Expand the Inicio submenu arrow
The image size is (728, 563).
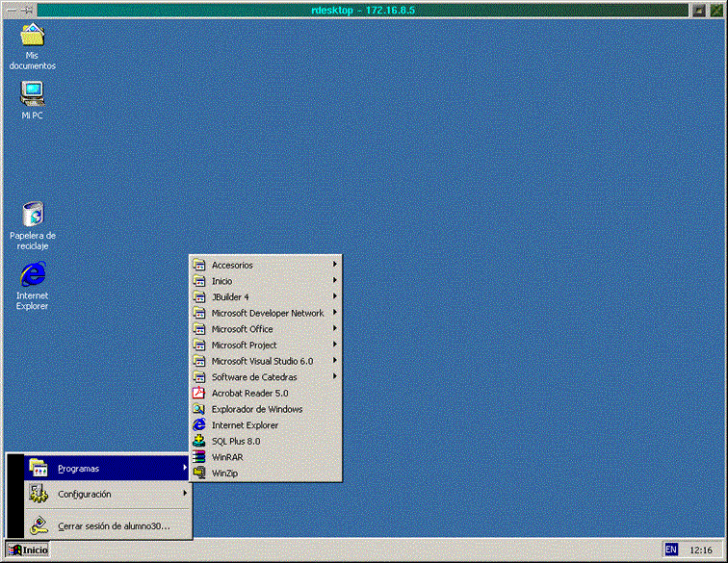334,280
